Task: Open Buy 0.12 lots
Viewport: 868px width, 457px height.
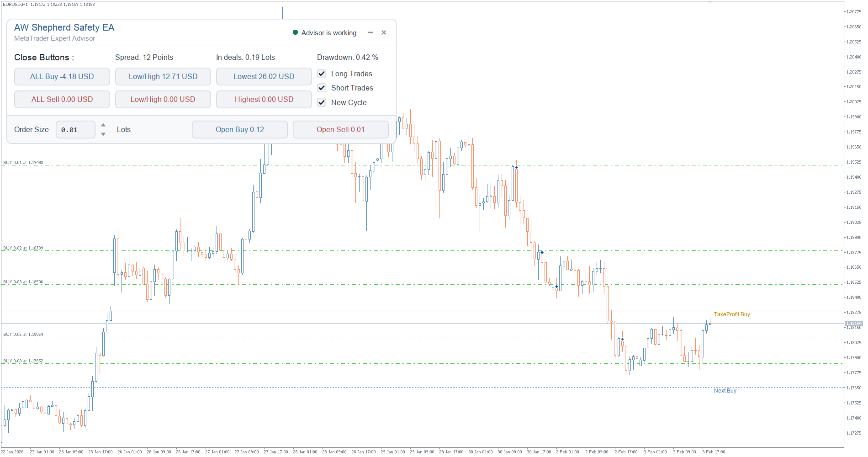Action: [240, 129]
